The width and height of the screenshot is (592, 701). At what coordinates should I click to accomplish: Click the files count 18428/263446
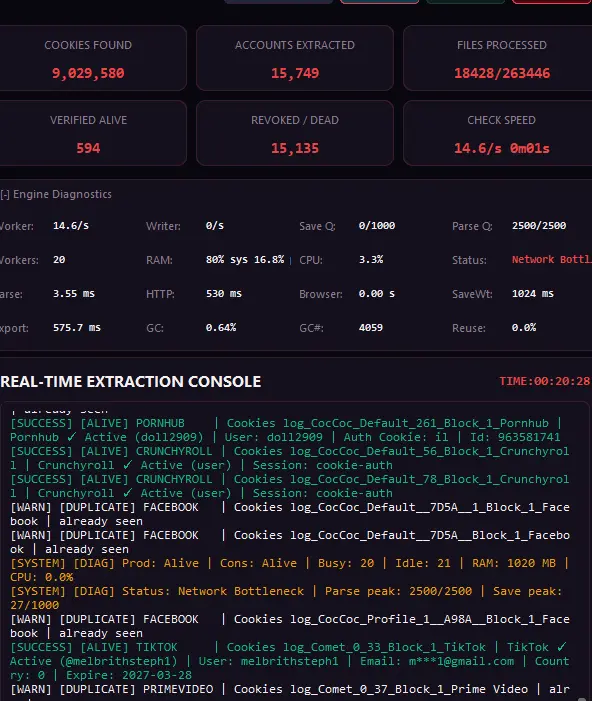click(502, 73)
